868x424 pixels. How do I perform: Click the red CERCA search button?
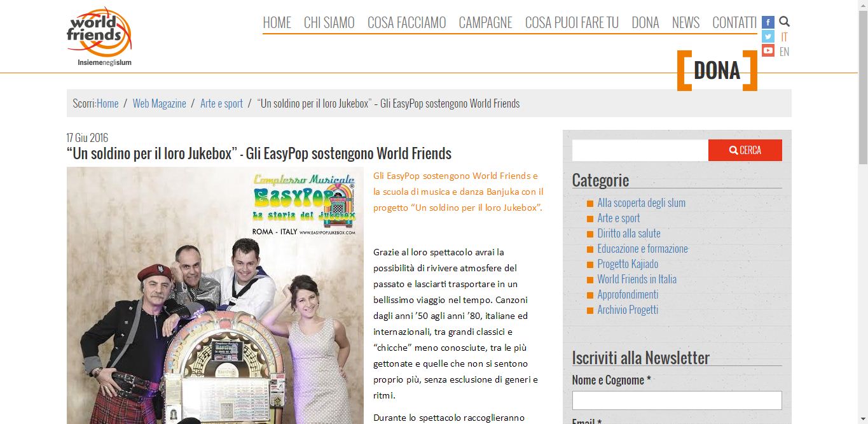click(745, 150)
